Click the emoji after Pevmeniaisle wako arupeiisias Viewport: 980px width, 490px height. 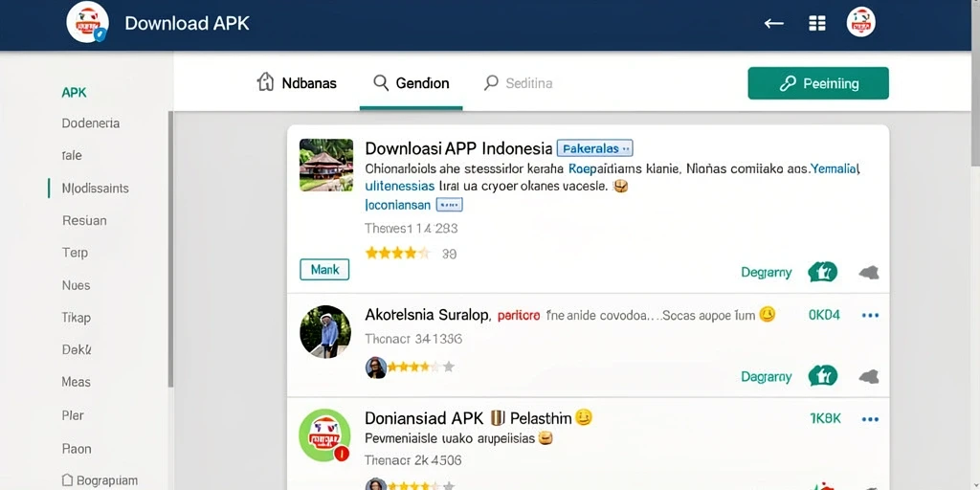pyautogui.click(x=546, y=438)
